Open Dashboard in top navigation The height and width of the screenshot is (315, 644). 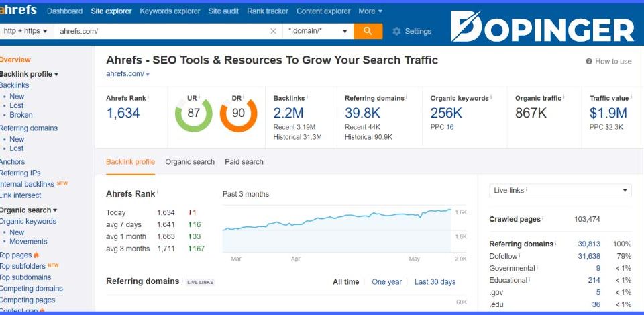coord(65,11)
